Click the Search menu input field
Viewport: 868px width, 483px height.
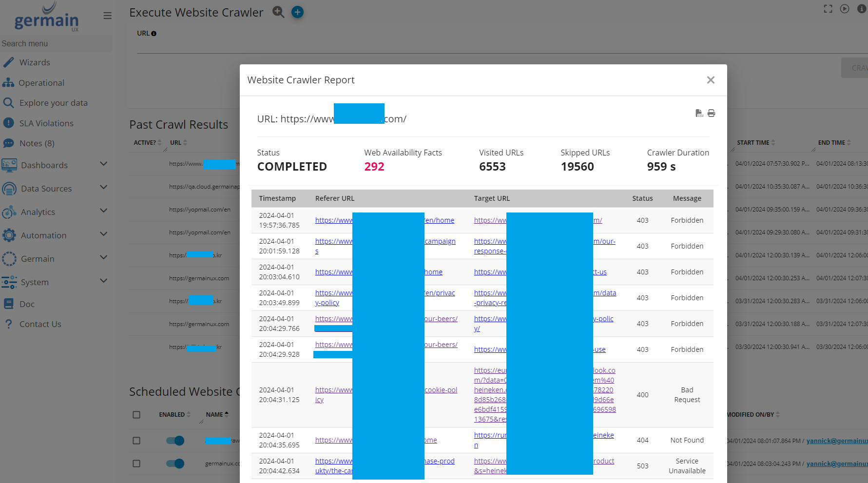tap(55, 43)
